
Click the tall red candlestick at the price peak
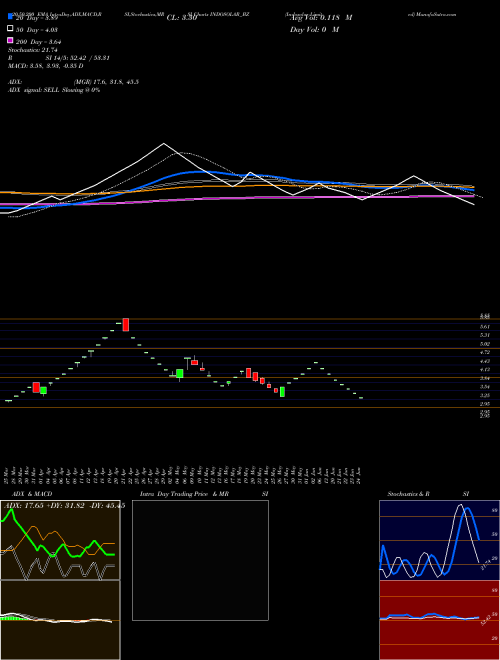coord(125,325)
